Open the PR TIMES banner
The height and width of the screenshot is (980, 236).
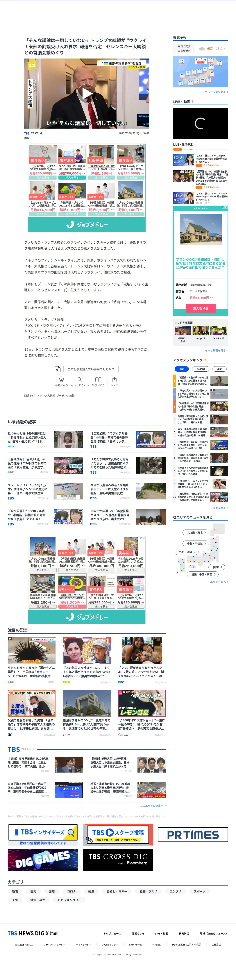[x=193, y=835]
